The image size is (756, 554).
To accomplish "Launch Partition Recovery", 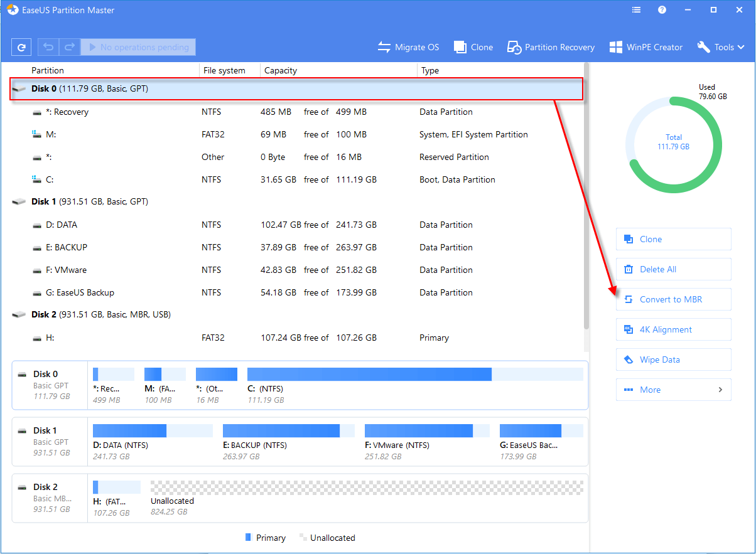I will [551, 47].
